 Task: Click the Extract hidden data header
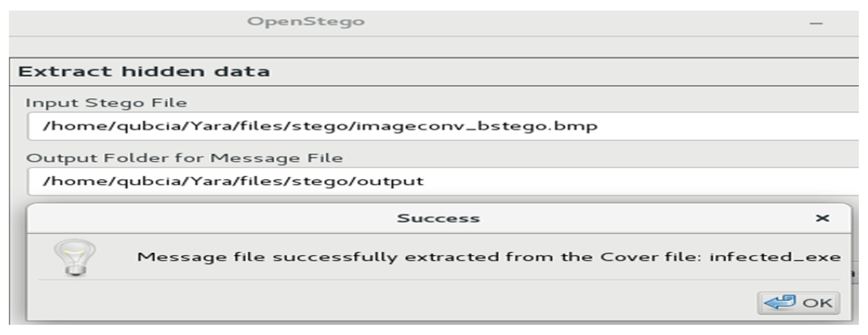[x=144, y=72]
